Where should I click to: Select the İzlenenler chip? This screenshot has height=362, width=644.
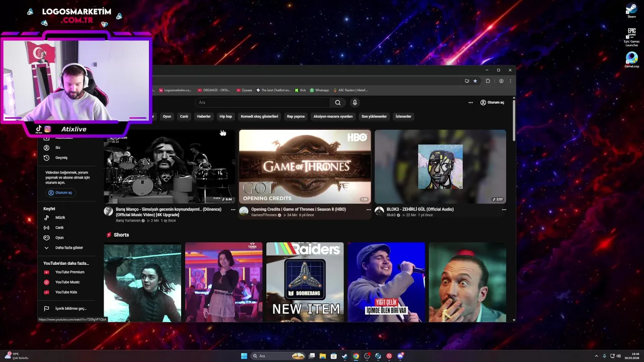tap(404, 116)
